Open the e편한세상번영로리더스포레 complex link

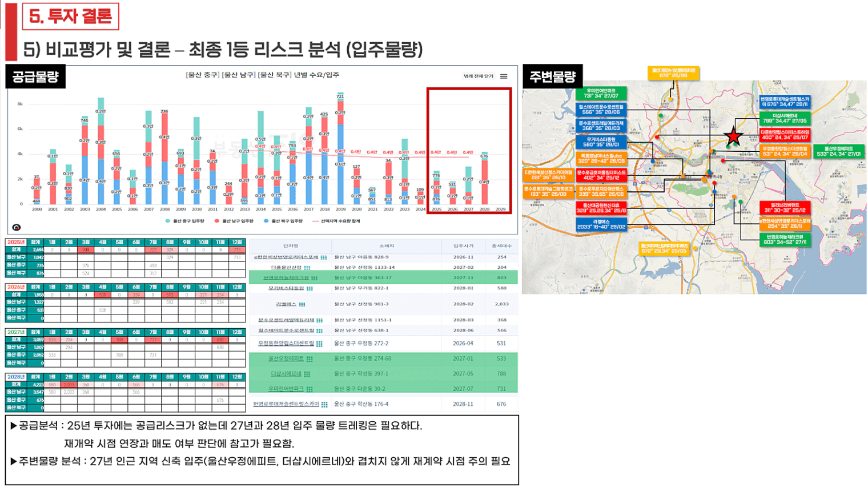click(x=286, y=257)
